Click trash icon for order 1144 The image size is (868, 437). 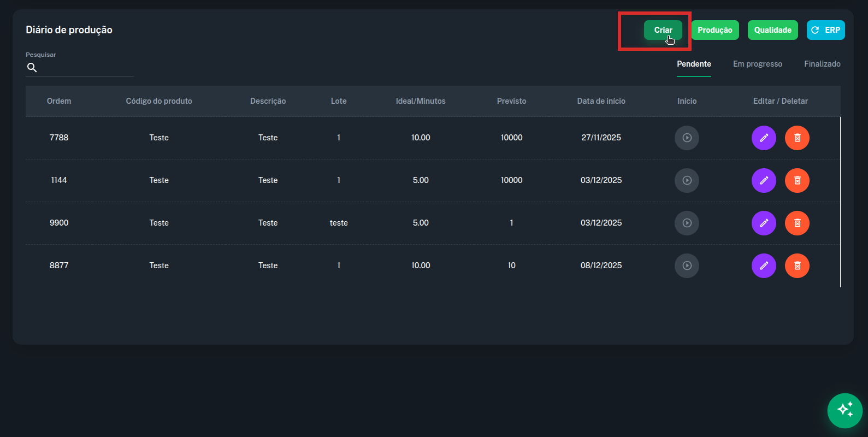coord(797,180)
